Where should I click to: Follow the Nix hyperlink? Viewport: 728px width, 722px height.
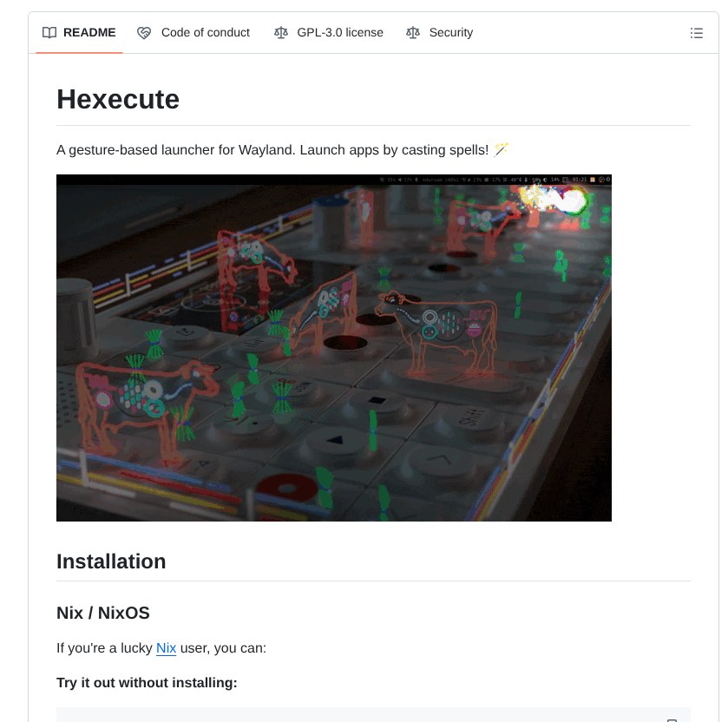pos(166,648)
